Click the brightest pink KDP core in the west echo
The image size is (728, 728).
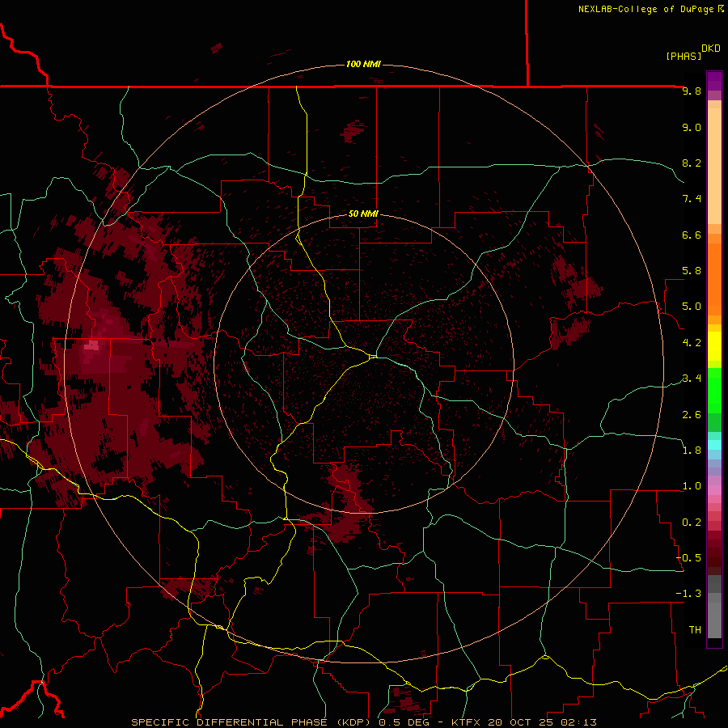pyautogui.click(x=91, y=345)
